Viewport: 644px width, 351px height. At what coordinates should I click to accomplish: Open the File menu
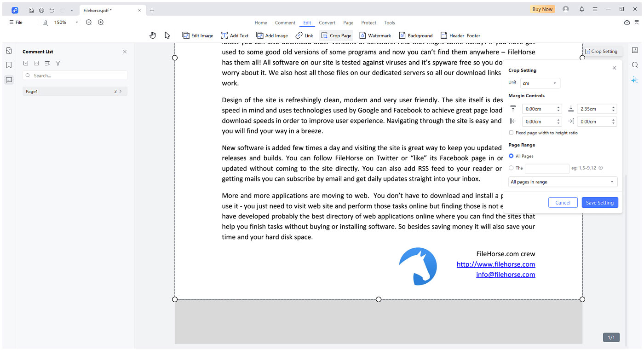(x=16, y=22)
